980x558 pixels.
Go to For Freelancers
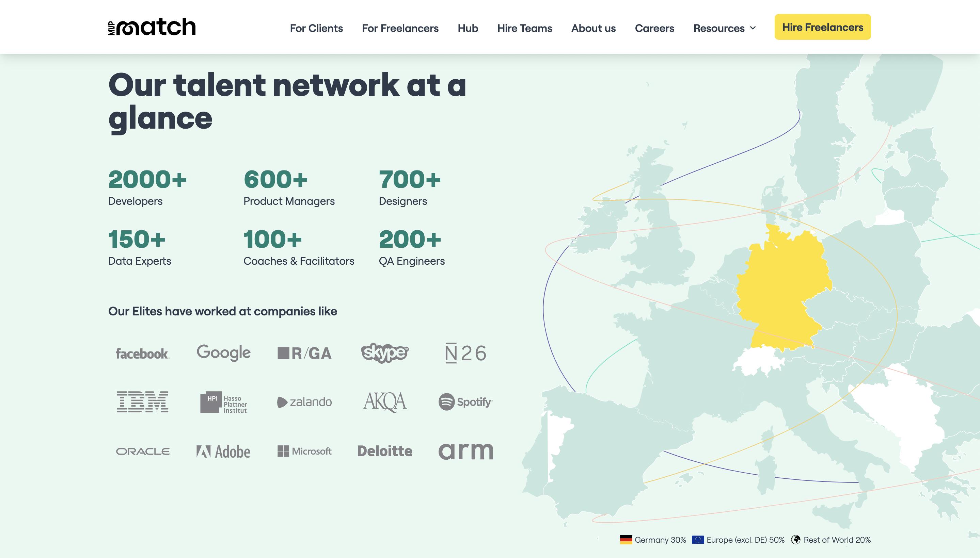tap(400, 28)
